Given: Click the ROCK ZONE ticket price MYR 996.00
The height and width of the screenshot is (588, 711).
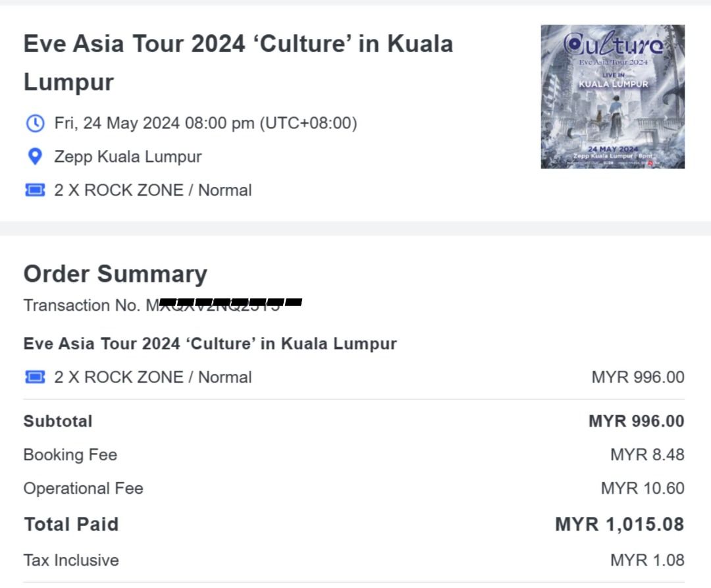Looking at the screenshot, I should click(637, 377).
